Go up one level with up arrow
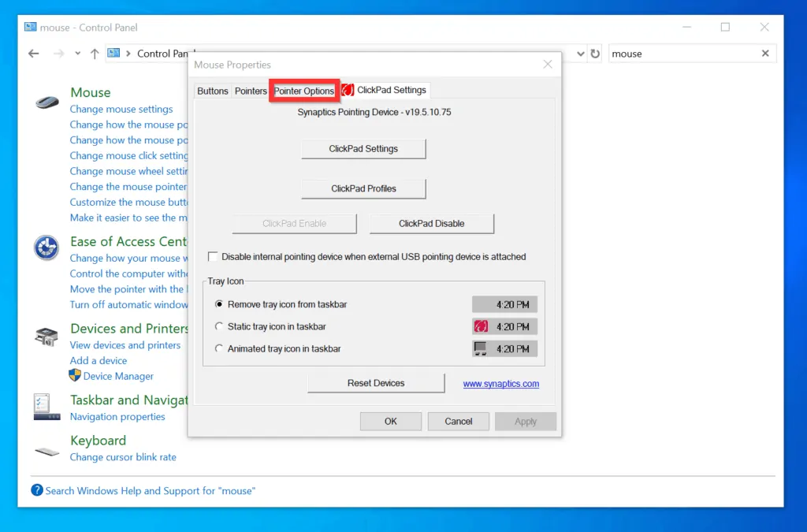Viewport: 807px width, 532px height. click(x=95, y=54)
